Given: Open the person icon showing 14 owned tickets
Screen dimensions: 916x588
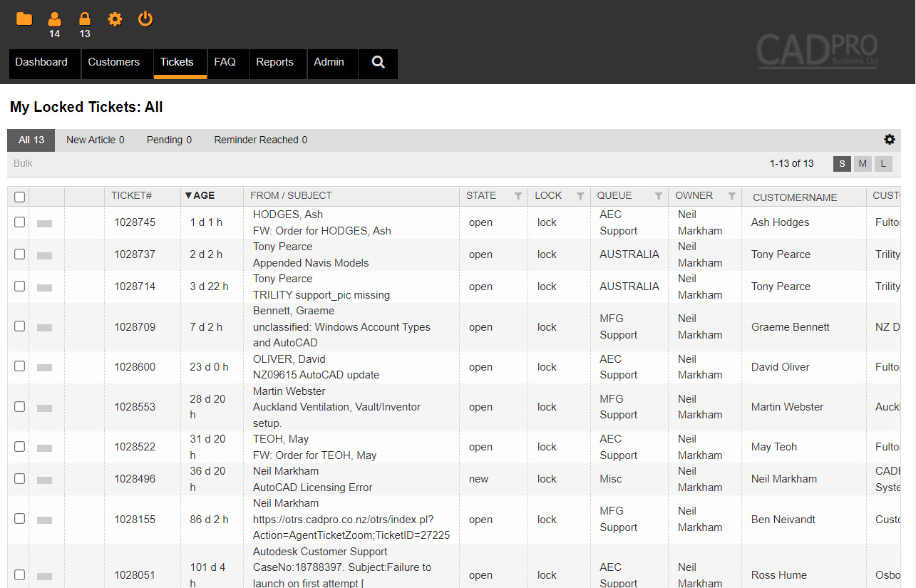Looking at the screenshot, I should (x=54, y=19).
